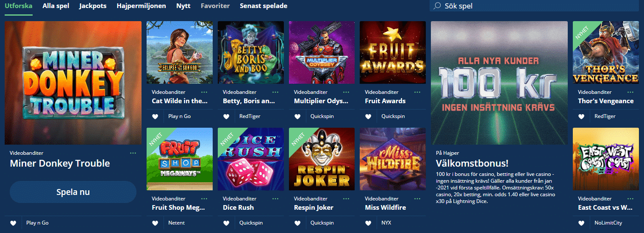Click heart icon next to NYX provider
The width and height of the screenshot is (644, 233).
pos(368,223)
